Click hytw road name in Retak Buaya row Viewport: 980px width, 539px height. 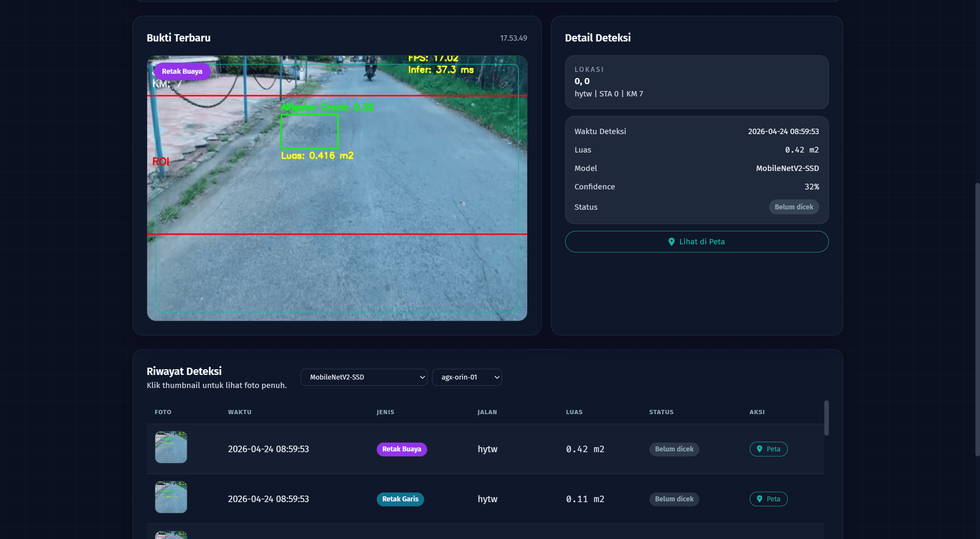pos(487,449)
